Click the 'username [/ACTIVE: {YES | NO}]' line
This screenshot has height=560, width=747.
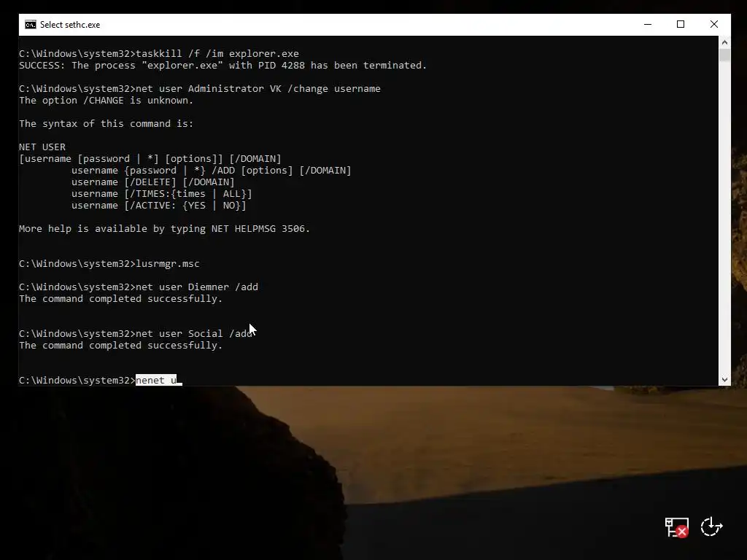tap(159, 205)
